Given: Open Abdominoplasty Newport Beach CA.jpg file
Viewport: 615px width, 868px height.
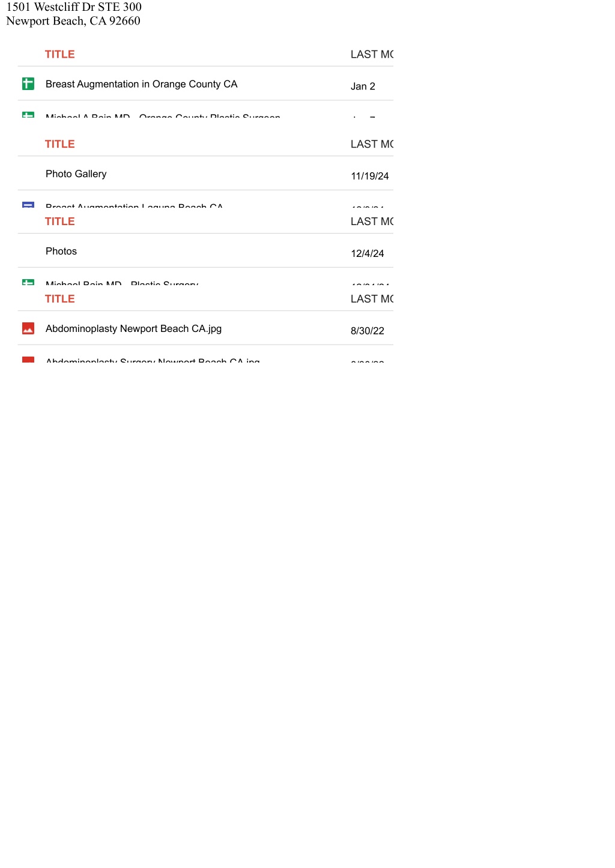Looking at the screenshot, I should click(x=133, y=328).
